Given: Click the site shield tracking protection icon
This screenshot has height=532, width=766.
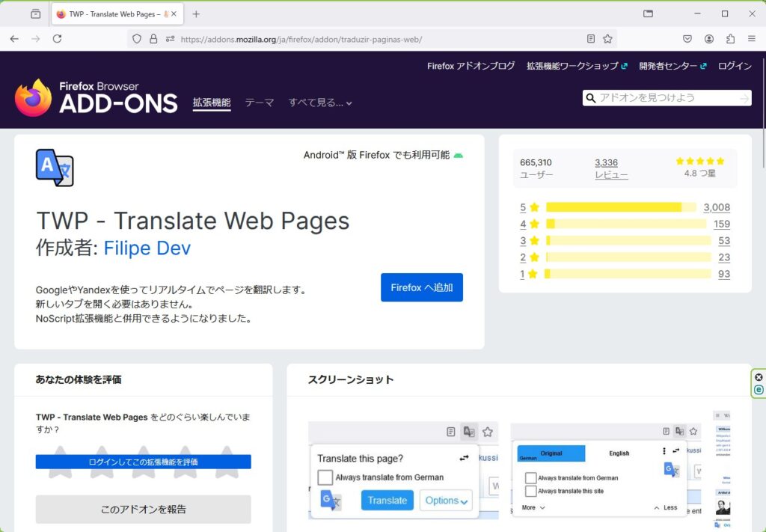Looking at the screenshot, I should (x=136, y=39).
